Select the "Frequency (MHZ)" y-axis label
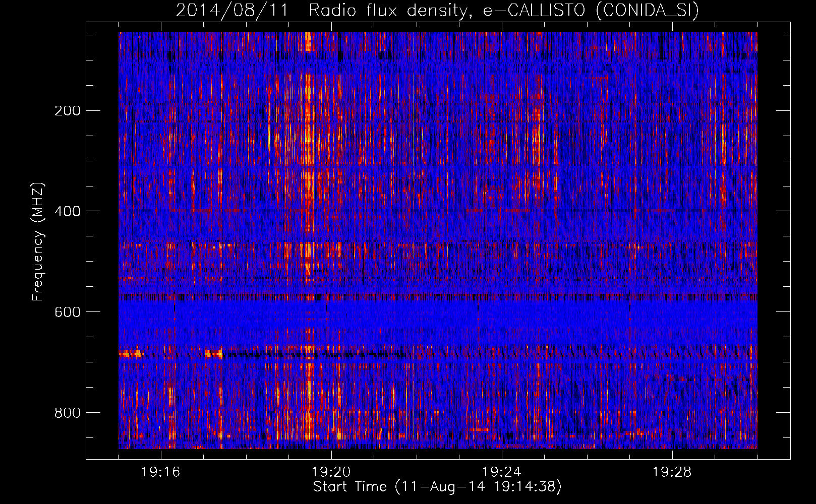This screenshot has height=504, width=816. pos(38,241)
